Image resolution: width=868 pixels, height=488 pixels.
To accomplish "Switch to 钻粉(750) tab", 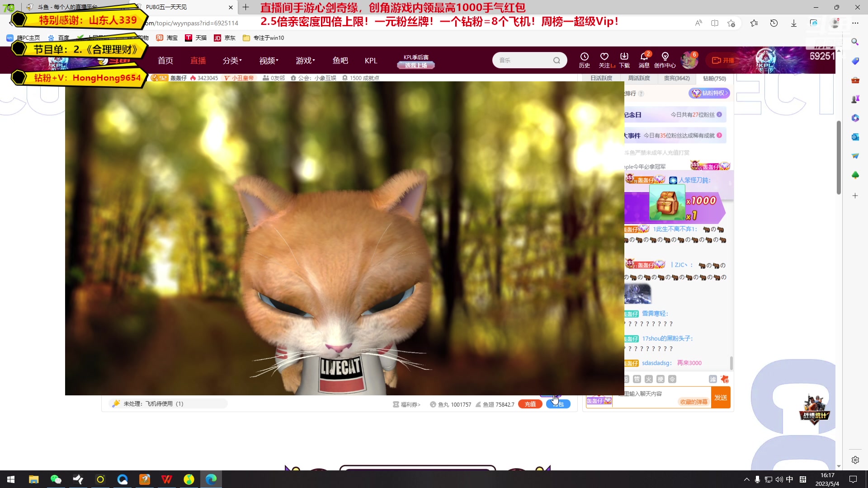I will pos(714,78).
